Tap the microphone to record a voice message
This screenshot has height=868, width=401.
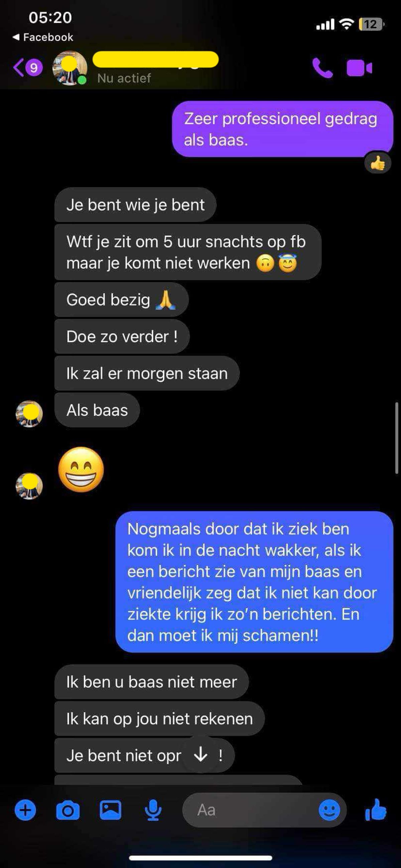coord(153,810)
